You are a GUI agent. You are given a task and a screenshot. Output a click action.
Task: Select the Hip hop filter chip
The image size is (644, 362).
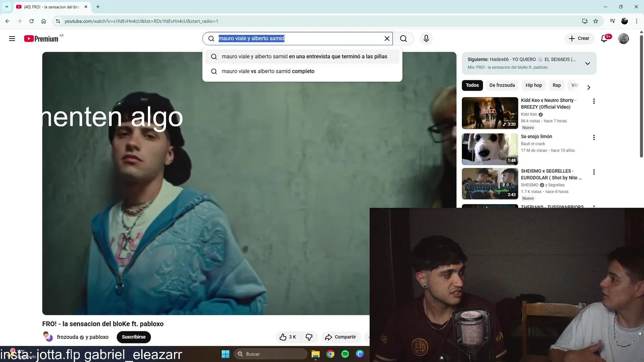click(534, 85)
